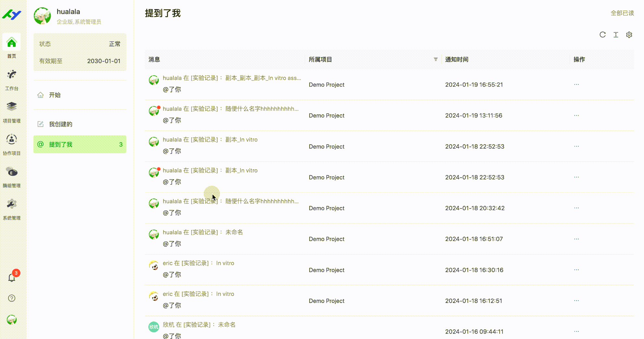Open 所属项目 column filter dropdown
Viewport: 644px width, 339px height.
coord(436,59)
